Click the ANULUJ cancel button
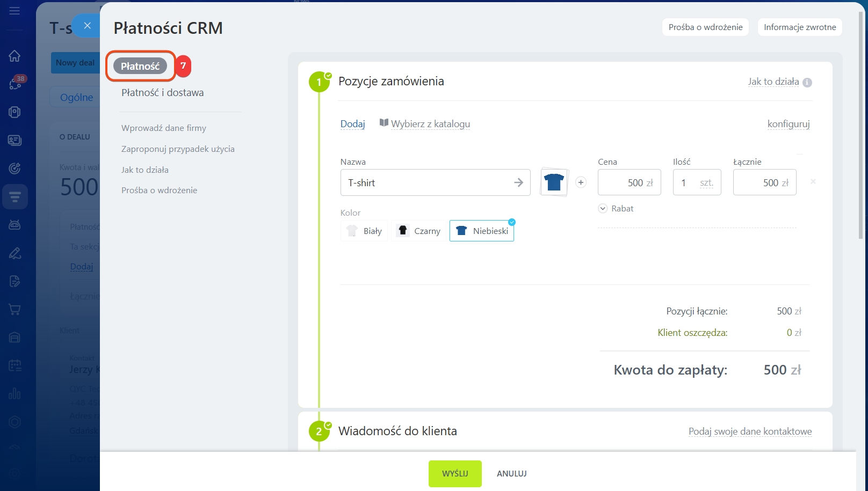868x491 pixels. [511, 473]
